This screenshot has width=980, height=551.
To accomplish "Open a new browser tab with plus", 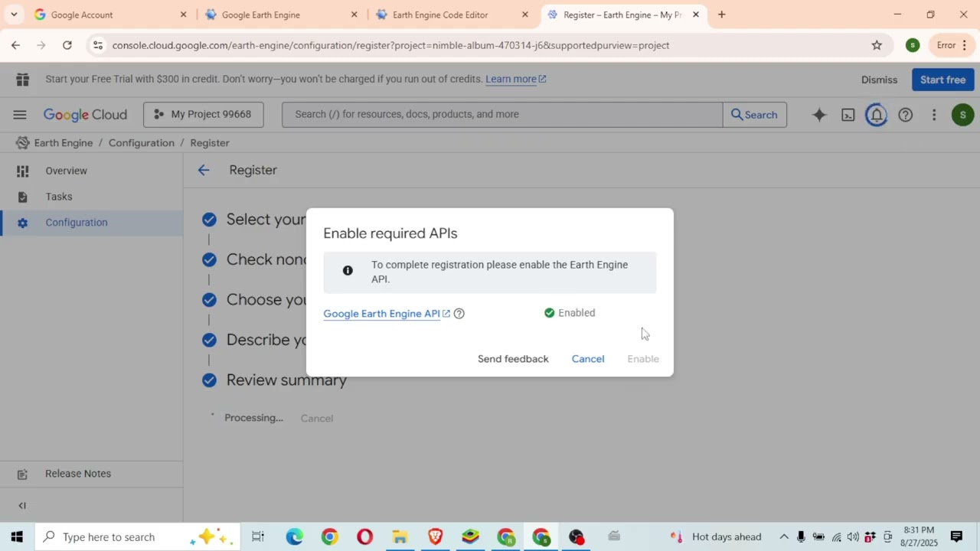I will tap(721, 15).
